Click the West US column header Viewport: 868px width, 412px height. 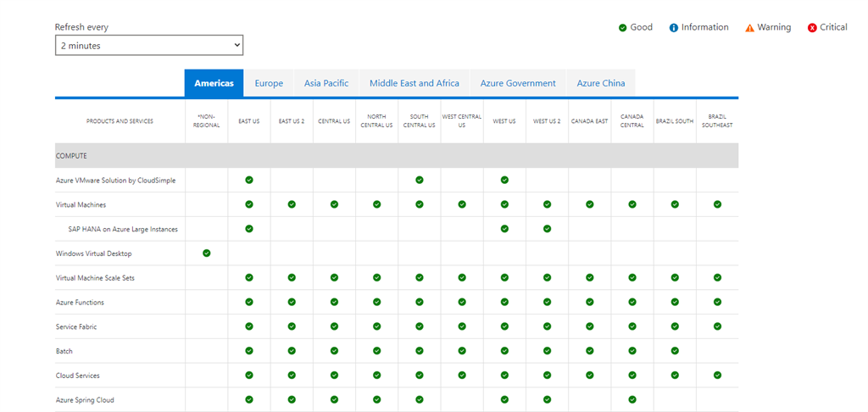[504, 121]
